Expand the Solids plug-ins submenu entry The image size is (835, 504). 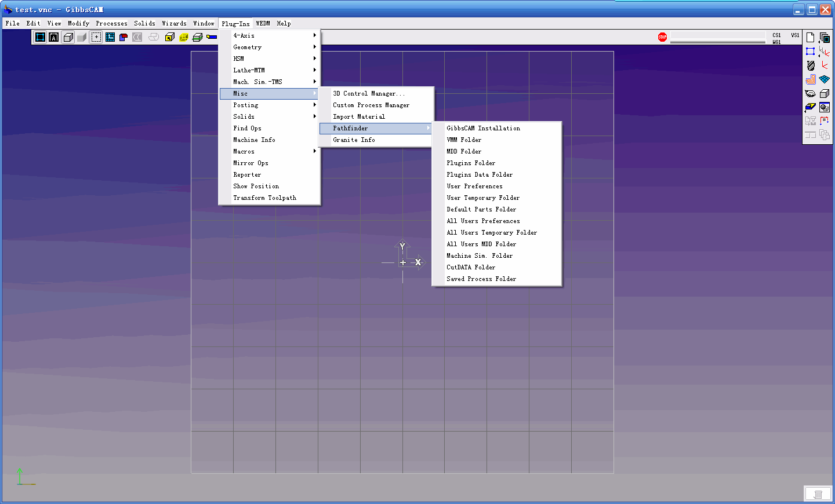pyautogui.click(x=270, y=116)
